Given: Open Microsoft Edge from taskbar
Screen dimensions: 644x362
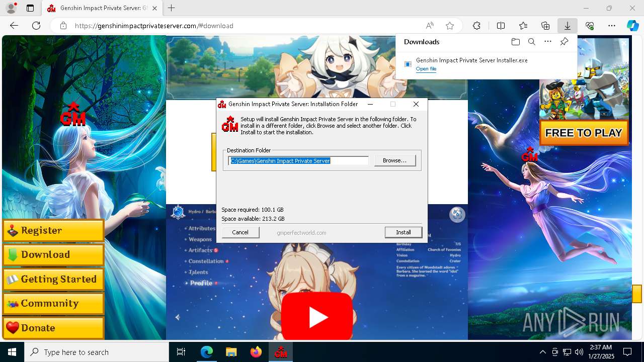Looking at the screenshot, I should pyautogui.click(x=207, y=352).
